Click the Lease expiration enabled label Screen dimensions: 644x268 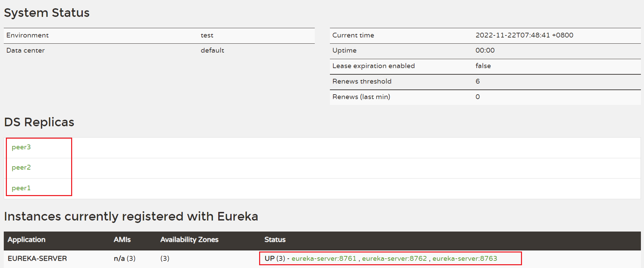pos(374,66)
